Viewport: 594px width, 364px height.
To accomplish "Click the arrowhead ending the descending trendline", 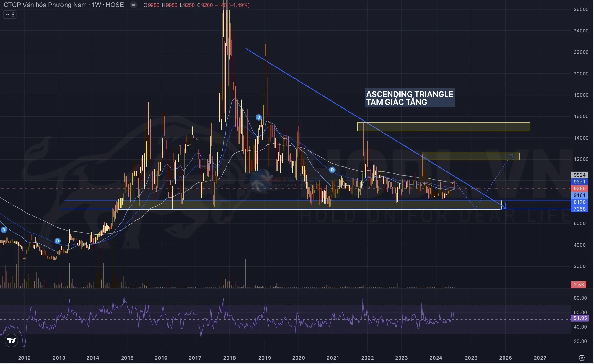I will coord(505,207).
